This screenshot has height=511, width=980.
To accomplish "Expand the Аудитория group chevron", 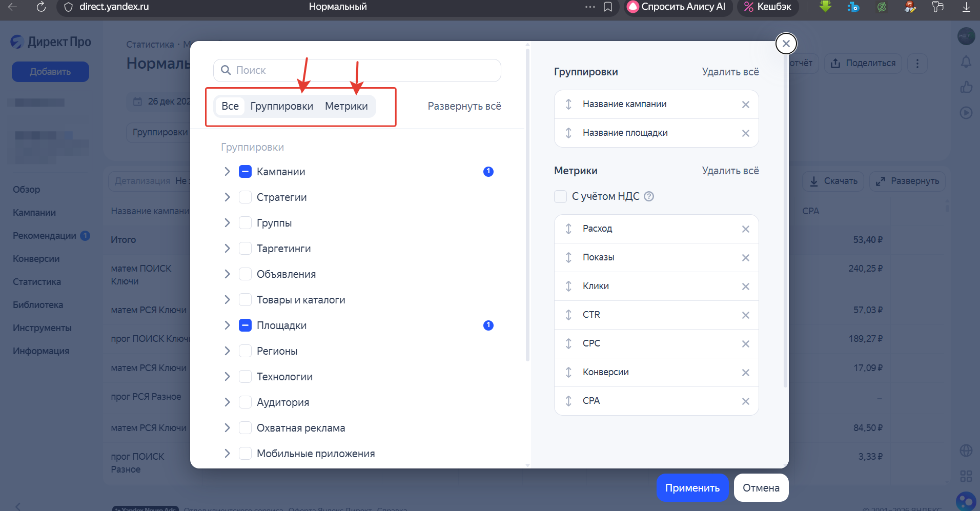I will [x=227, y=402].
